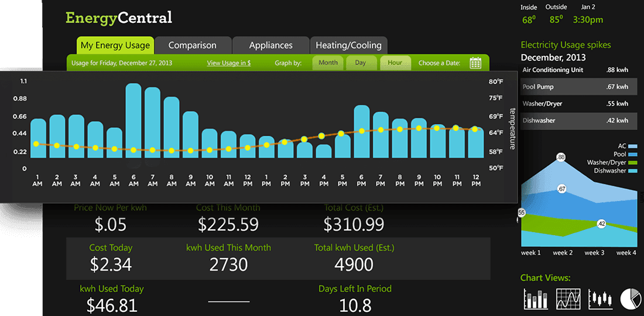Click the Washer/Dryer legend color swatch
This screenshot has height=316, width=644.
(x=633, y=162)
